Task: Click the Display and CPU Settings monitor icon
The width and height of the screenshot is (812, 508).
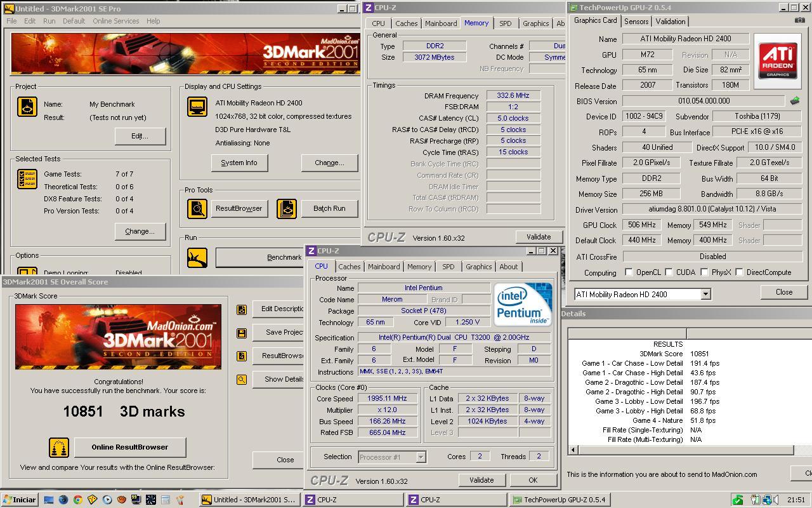Action: (197, 107)
